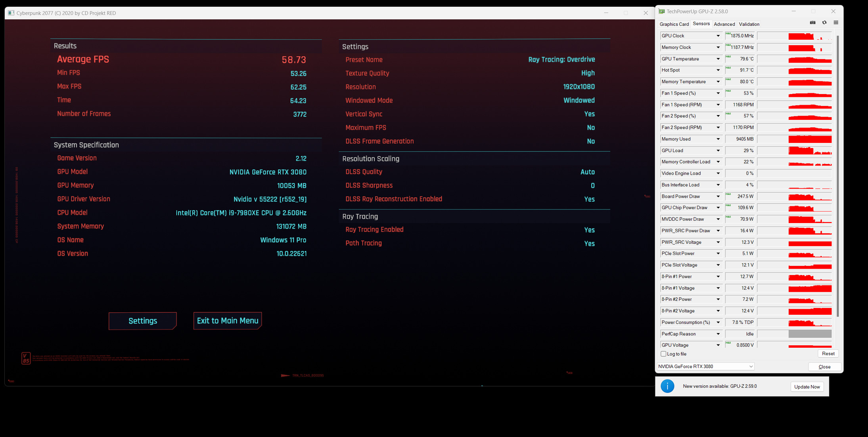Screen dimensions: 868x437
Task: Click the Hot Spot reading 91.7 °C
Action: click(740, 70)
